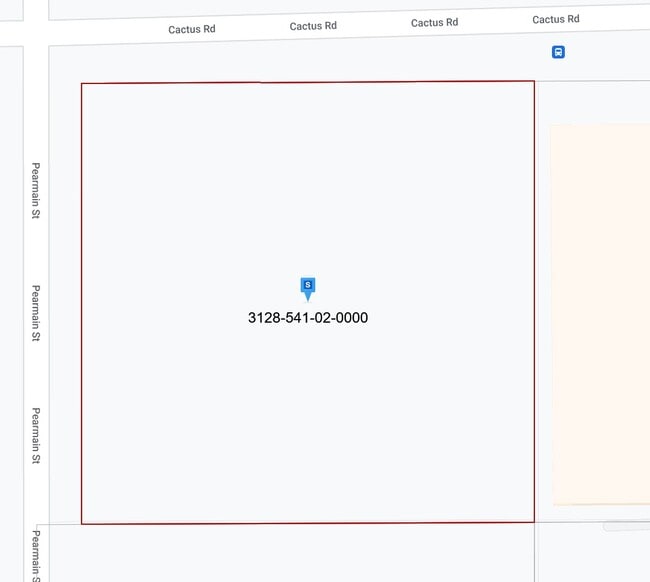Screen dimensions: 650x582
Task: Select the rightmost Cactus Rd label
Action: pyautogui.click(x=555, y=19)
